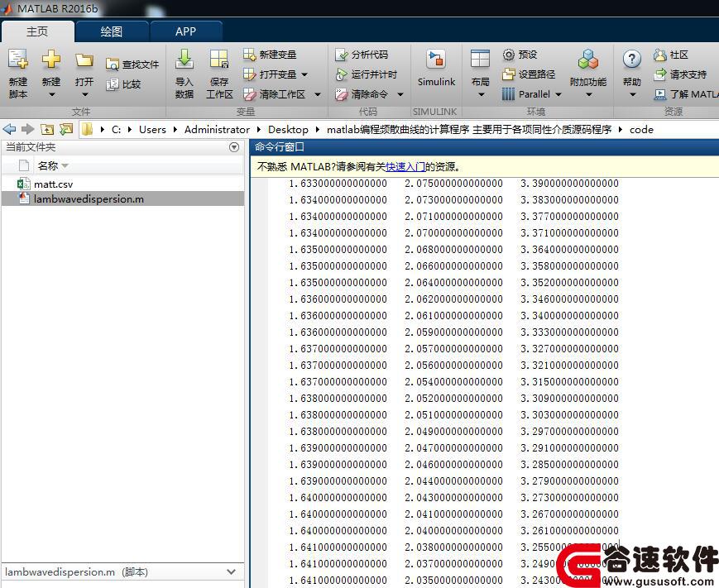Click the New Script (新建脚本) icon
The image size is (719, 588).
click(18, 60)
